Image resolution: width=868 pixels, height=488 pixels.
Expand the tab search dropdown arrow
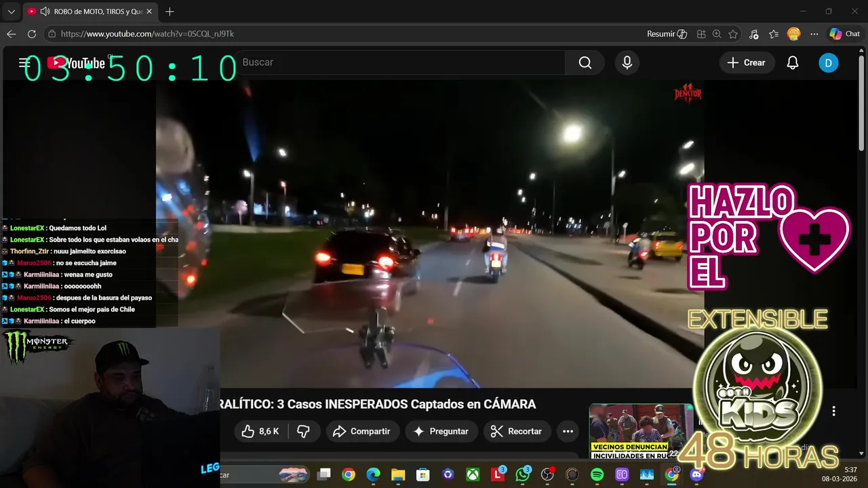tap(11, 12)
